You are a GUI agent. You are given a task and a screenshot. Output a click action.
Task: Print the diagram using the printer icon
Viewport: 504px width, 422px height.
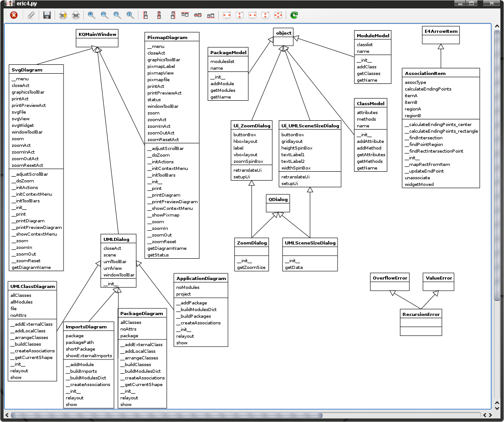pos(76,15)
